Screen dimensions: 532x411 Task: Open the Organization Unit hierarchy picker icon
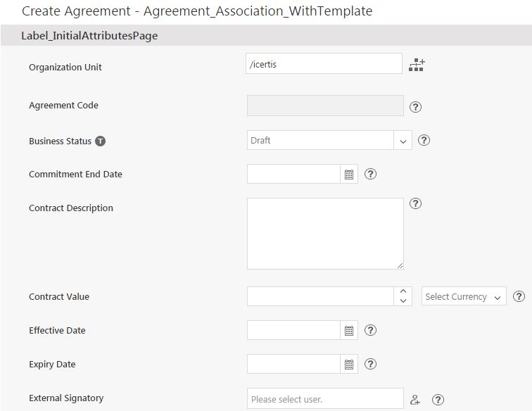pyautogui.click(x=417, y=65)
